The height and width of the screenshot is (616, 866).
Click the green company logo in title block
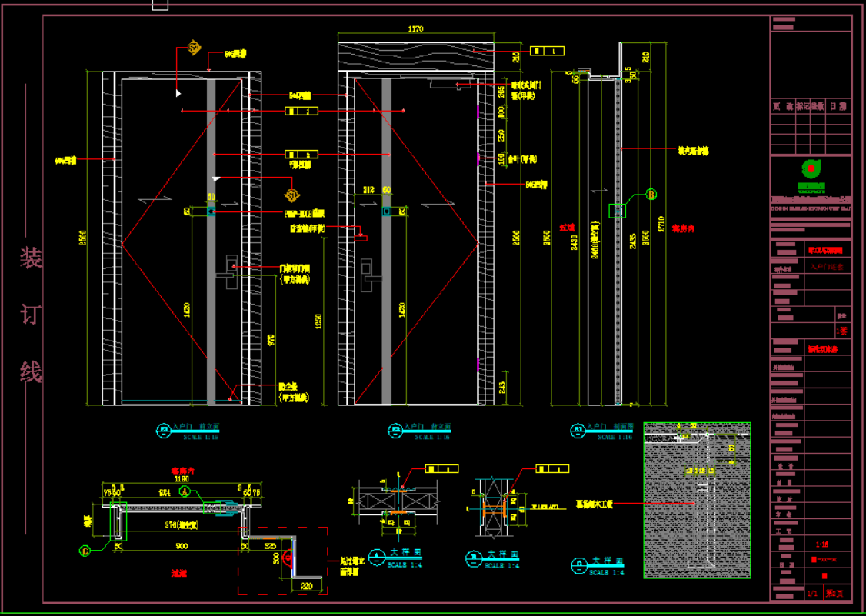[x=811, y=168]
